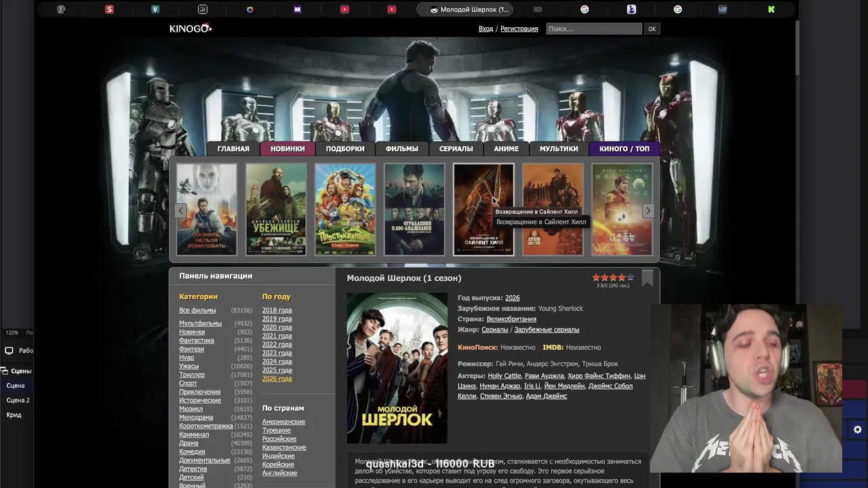
Task: Open the Ограбление в Лос-Анджелесе poster
Action: [414, 209]
